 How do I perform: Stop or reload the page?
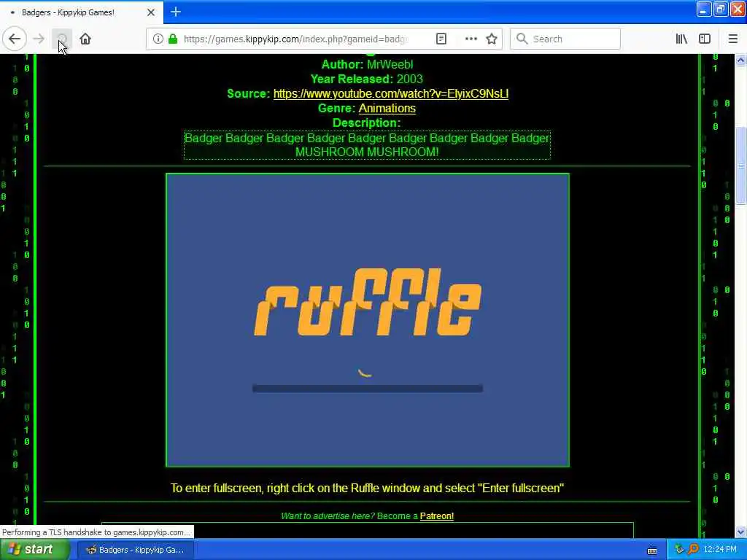click(x=62, y=39)
